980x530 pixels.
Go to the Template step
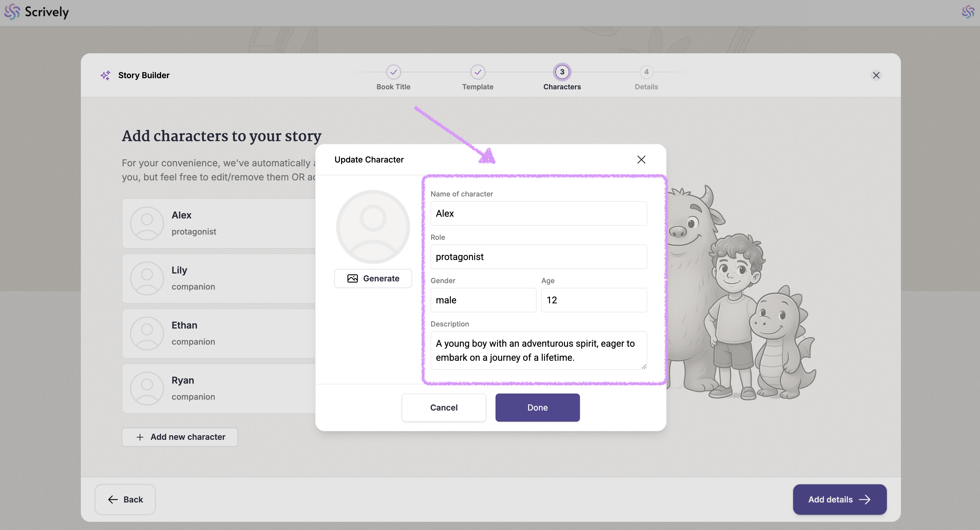477,72
